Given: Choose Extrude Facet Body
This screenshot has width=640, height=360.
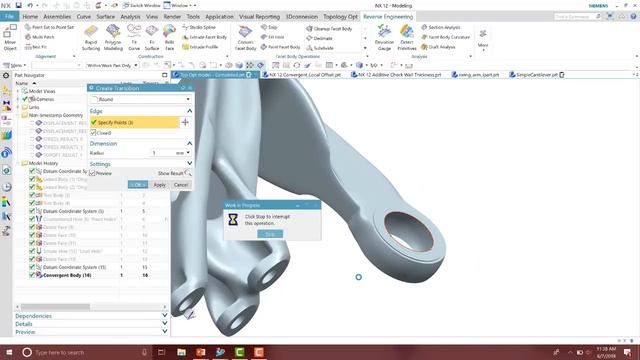Looking at the screenshot, I should tap(204, 37).
